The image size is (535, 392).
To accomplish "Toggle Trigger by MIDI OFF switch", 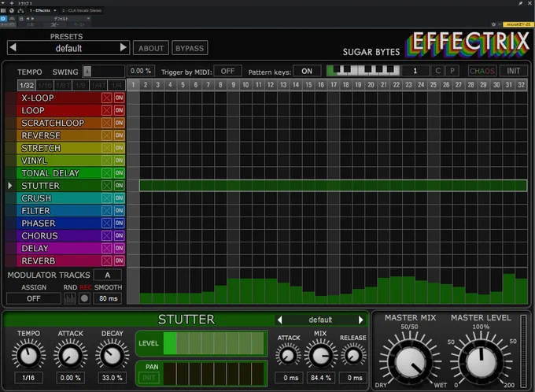I will tap(227, 71).
